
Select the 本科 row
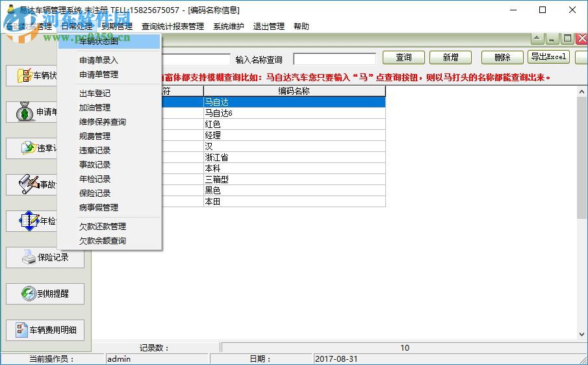point(294,168)
